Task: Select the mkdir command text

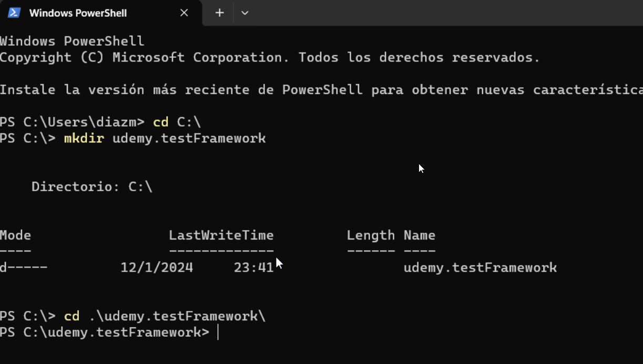Action: pyautogui.click(x=84, y=138)
